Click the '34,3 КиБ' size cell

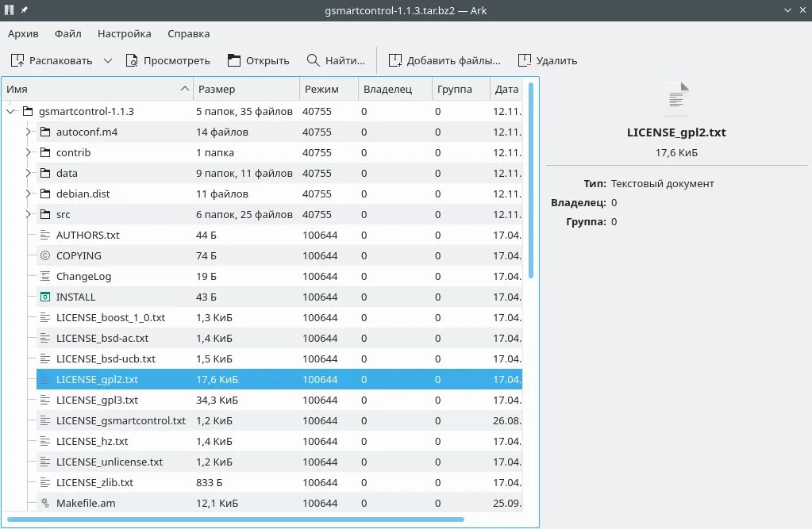[217, 400]
